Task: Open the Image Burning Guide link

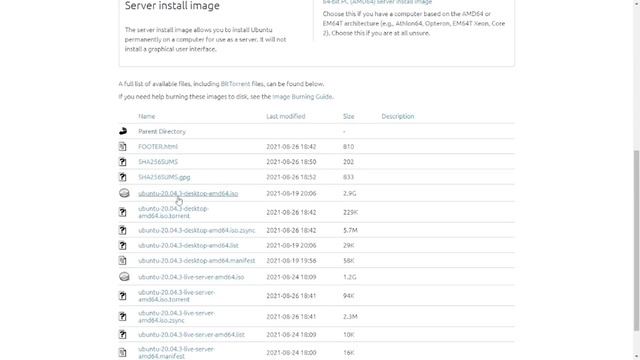Action: 302,97
